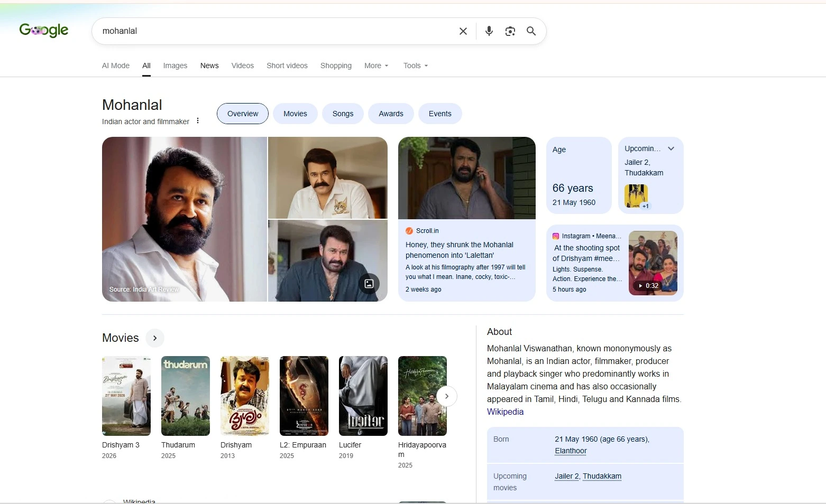Play the 0:32 Instagram video
826x504 pixels.
(653, 263)
